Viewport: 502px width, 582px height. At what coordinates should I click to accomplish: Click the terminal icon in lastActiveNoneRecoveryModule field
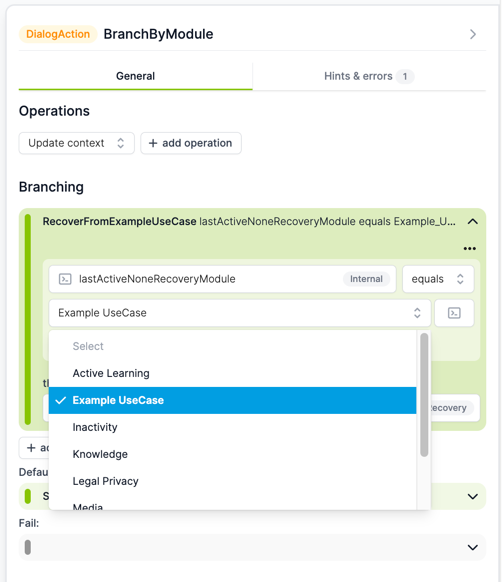coord(65,279)
